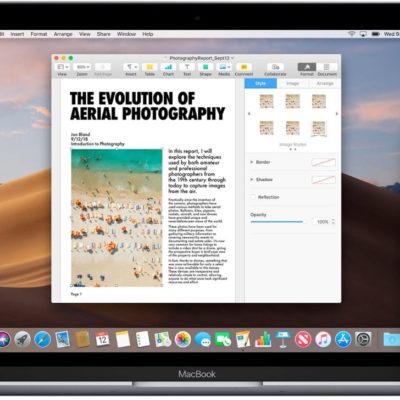The width and height of the screenshot is (400, 400).
Task: Click the Opacity stepper arrows
Action: click(x=333, y=222)
